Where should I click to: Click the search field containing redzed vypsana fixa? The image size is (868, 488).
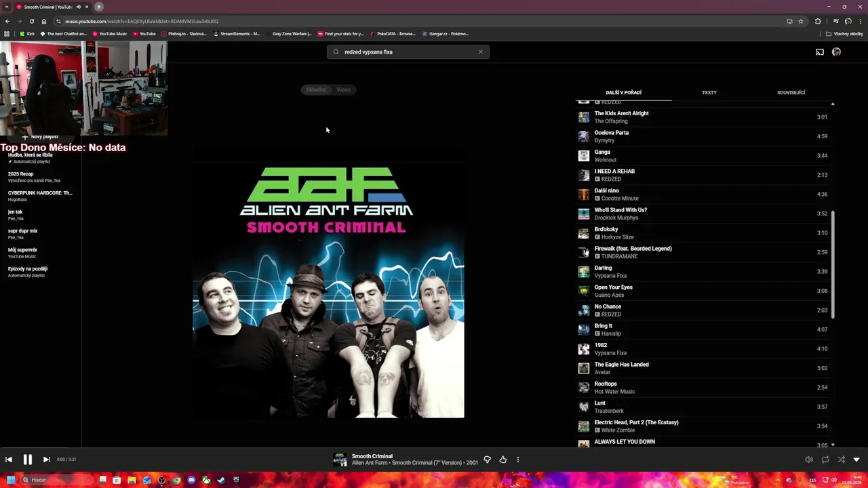[408, 52]
